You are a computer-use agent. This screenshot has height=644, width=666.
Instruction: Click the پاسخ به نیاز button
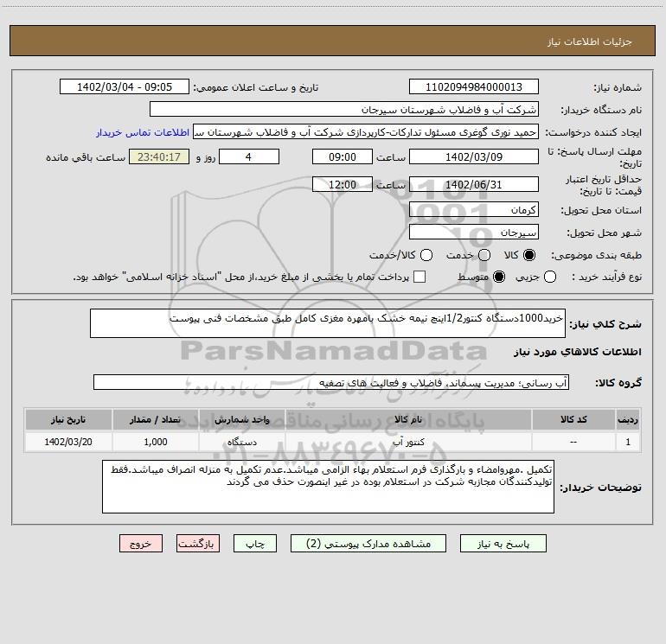tap(503, 544)
